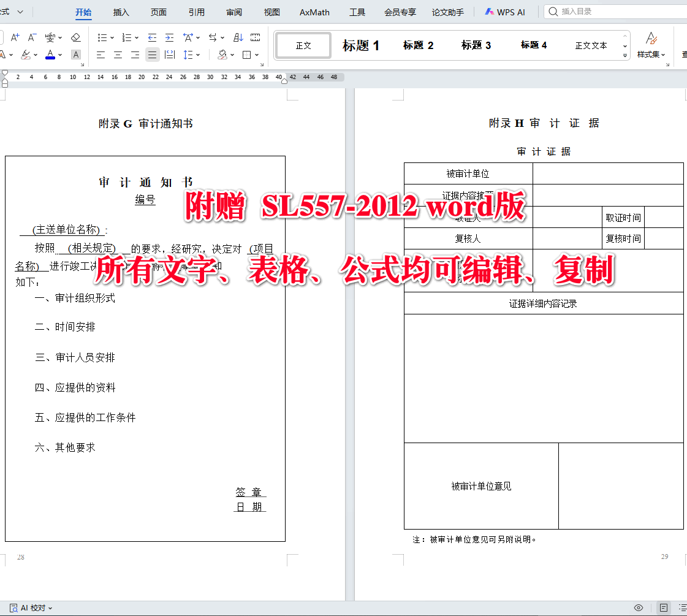Expand bullet list style dropdown
687x616 pixels.
pyautogui.click(x=112, y=37)
